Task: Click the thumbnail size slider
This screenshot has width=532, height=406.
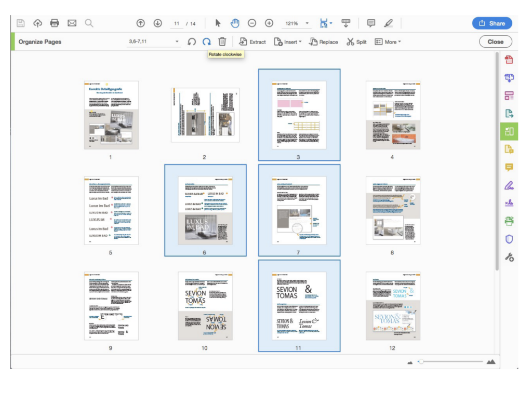Action: click(421, 362)
